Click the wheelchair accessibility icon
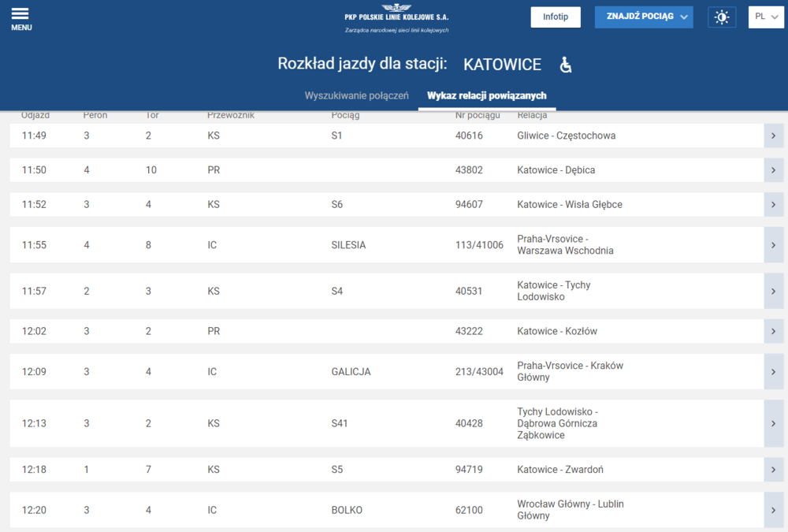Viewport: 788px width, 532px height. [x=565, y=65]
